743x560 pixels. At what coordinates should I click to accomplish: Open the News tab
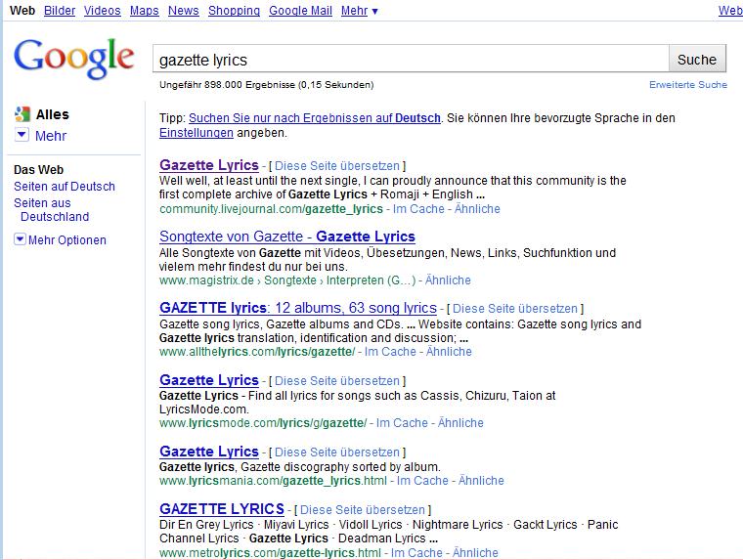coord(184,11)
